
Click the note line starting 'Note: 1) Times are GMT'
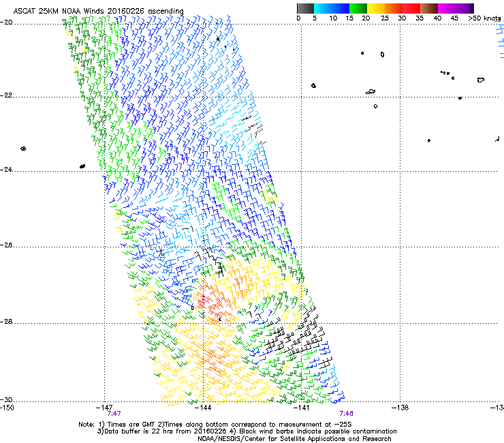pos(215,425)
